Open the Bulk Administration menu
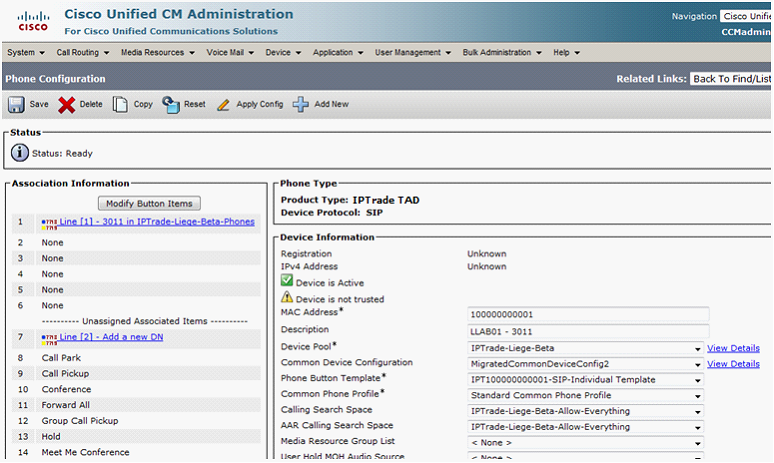This screenshot has height=463, width=774. click(x=502, y=52)
